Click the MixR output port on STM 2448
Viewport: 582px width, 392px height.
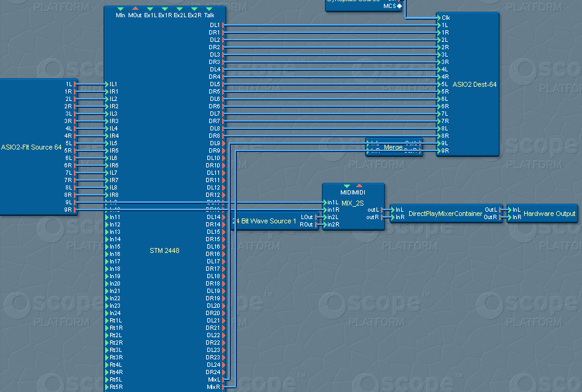pyautogui.click(x=223, y=387)
